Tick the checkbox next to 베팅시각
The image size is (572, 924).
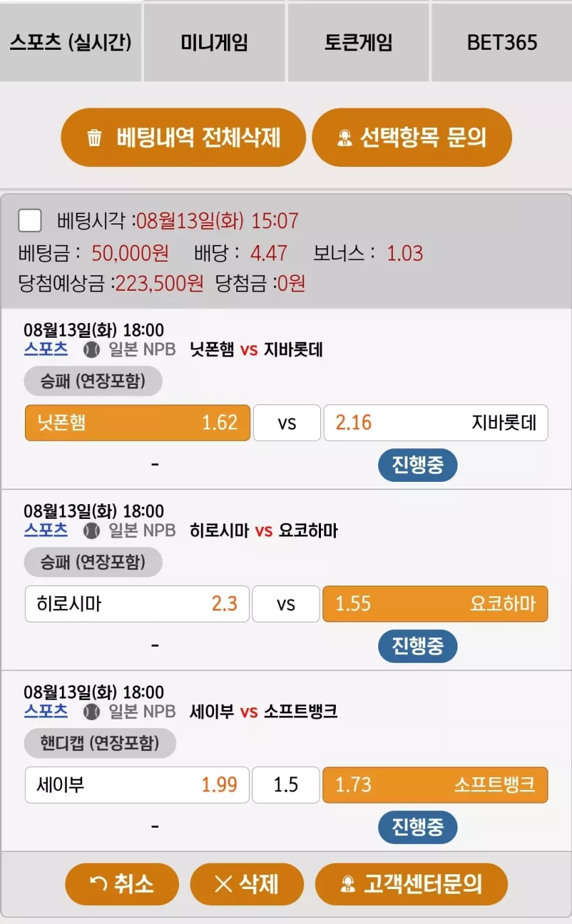coord(30,221)
